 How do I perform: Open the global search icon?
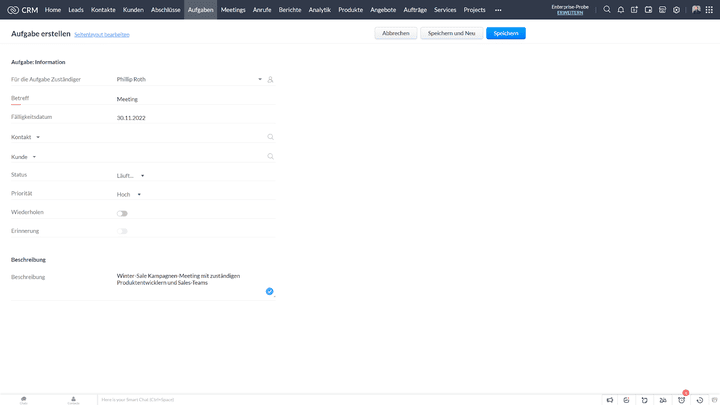[x=607, y=10]
